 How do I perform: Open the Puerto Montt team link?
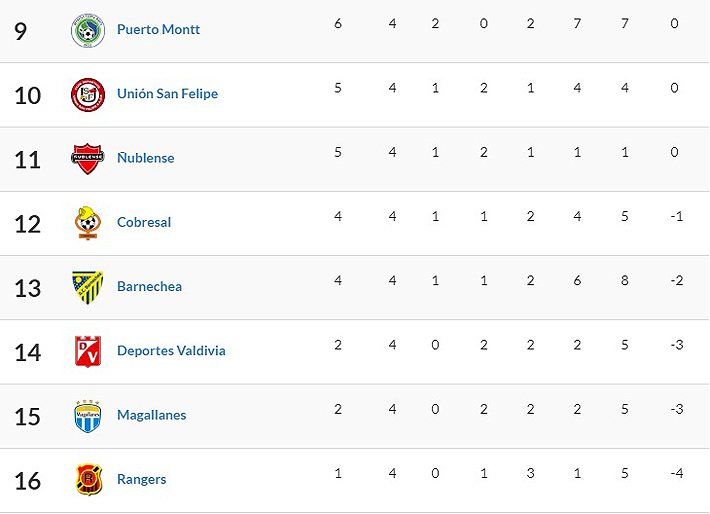coord(158,30)
